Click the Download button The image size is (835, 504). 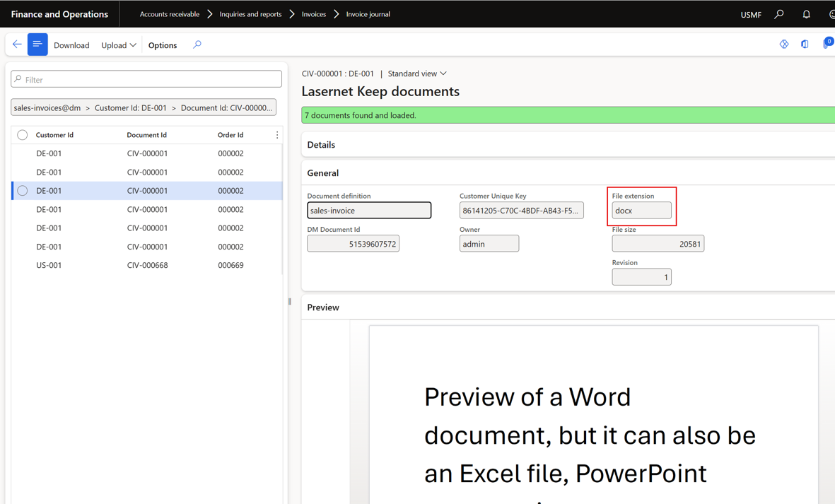coord(71,45)
